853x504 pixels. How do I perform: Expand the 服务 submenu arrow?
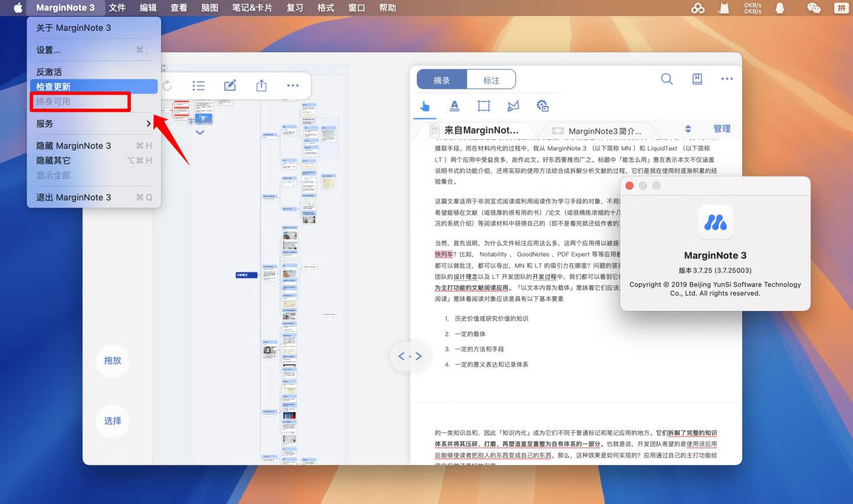[149, 124]
